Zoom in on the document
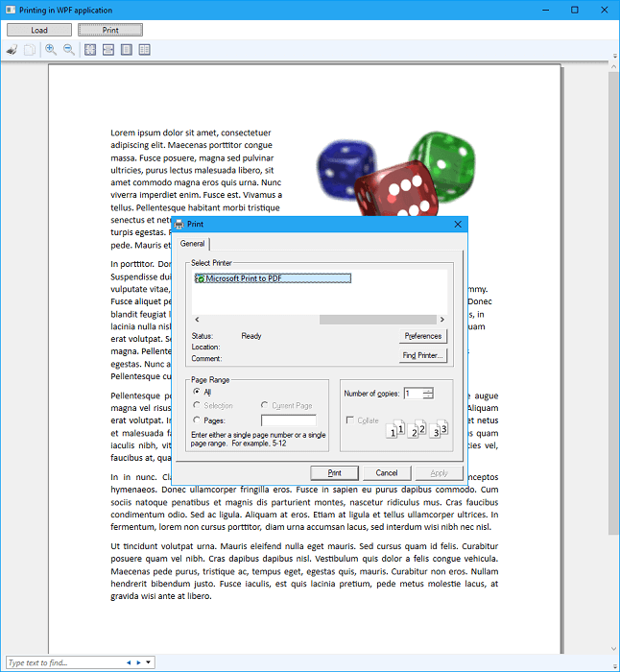This screenshot has height=672, width=620. [51, 49]
